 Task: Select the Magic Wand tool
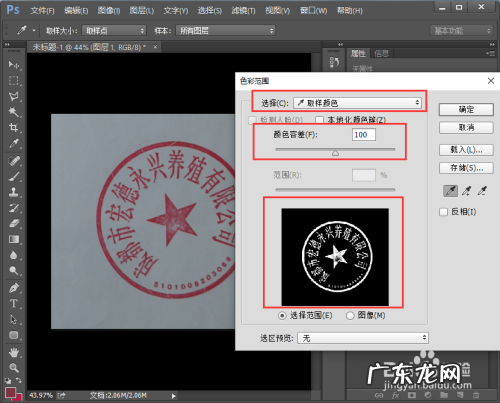[14, 112]
